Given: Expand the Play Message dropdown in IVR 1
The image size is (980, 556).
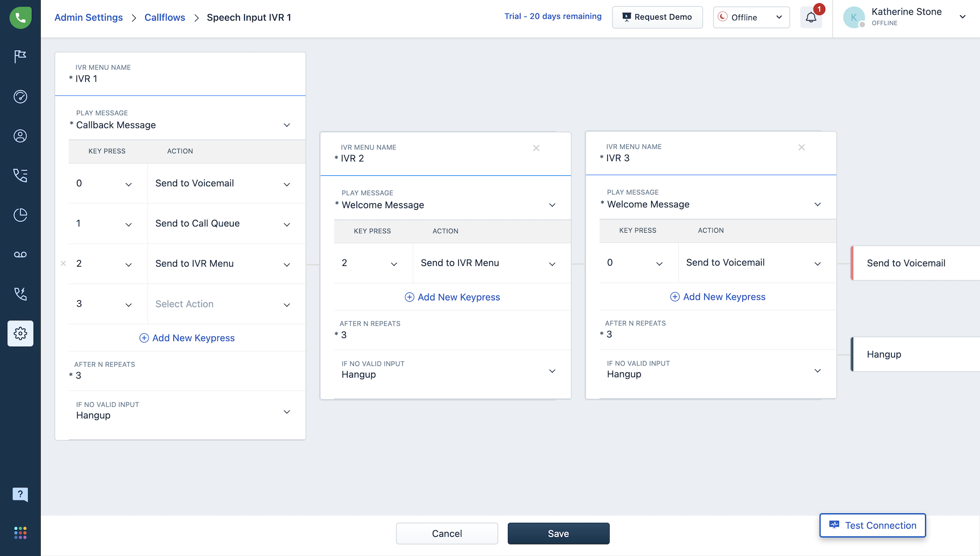Looking at the screenshot, I should pos(286,125).
